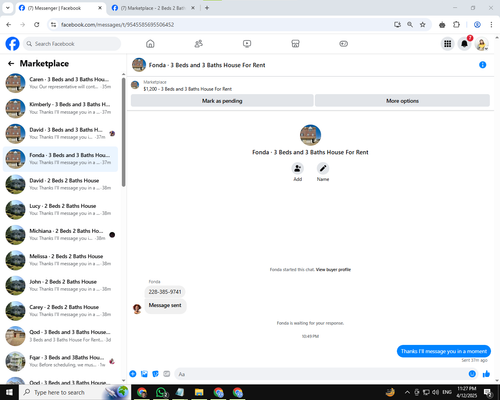Image resolution: width=500 pixels, height=400 pixels.
Task: Open the notifications bell
Action: click(x=464, y=44)
